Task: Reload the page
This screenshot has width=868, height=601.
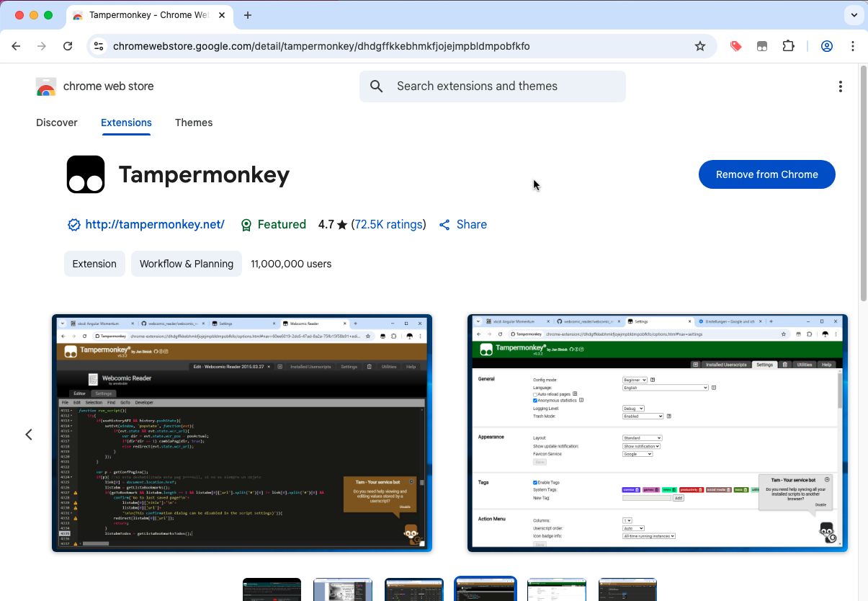Action: tap(68, 46)
